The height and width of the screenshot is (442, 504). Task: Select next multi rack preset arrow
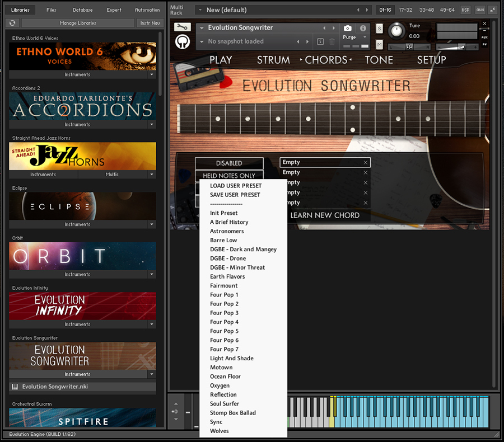367,10
